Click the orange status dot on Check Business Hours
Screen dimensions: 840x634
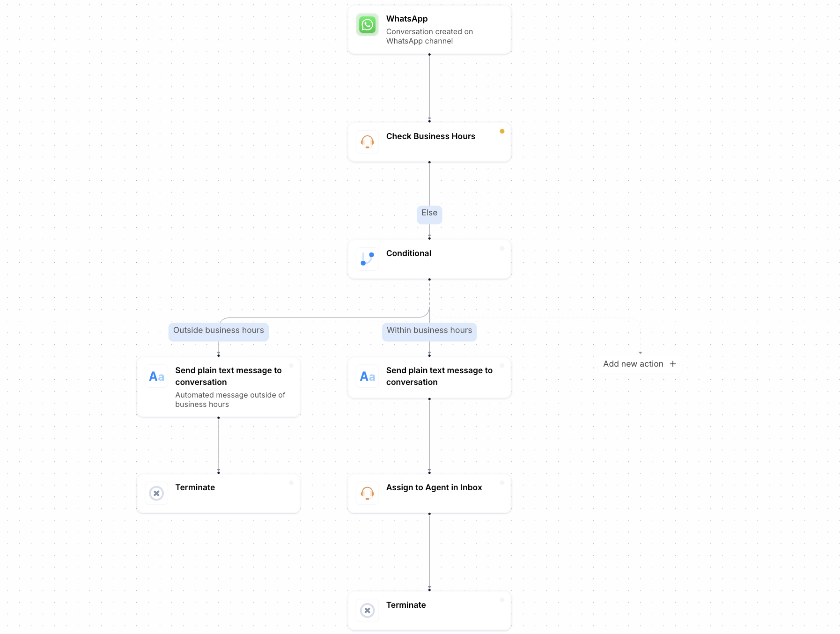[x=502, y=132]
